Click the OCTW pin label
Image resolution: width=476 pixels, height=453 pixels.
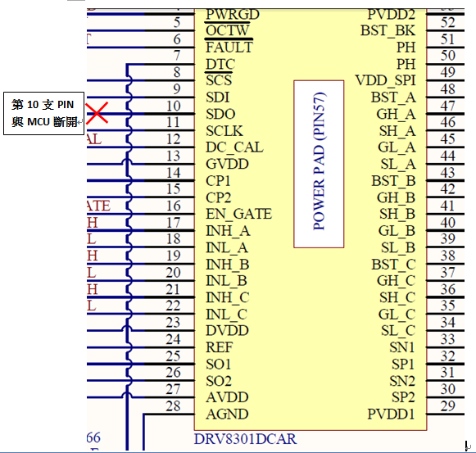[228, 30]
